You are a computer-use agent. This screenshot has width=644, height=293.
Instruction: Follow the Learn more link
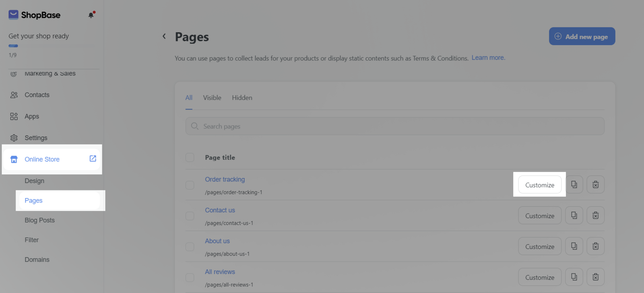(488, 58)
